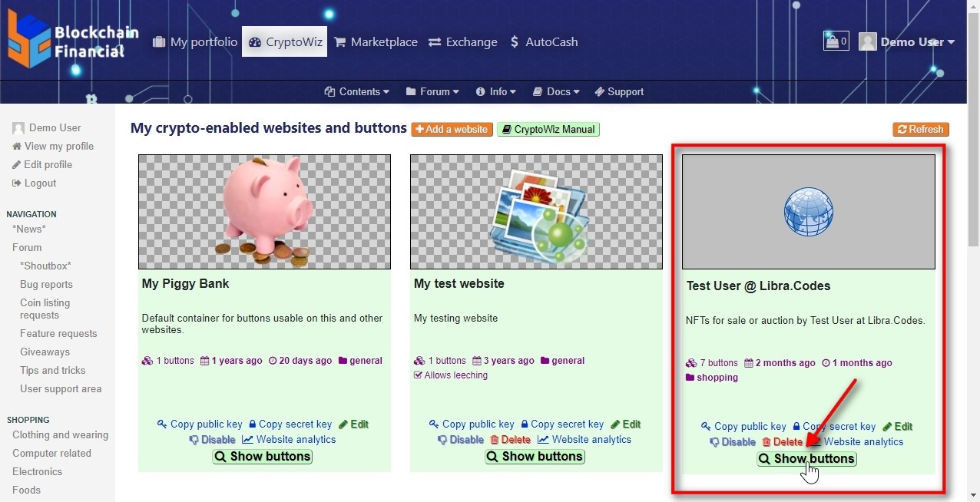Show buttons for Test User @ Libra.Codes
The image size is (980, 502).
pos(806,459)
